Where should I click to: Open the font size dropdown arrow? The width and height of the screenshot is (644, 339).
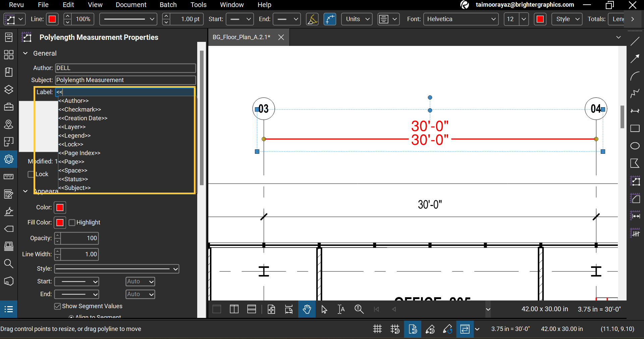[524, 19]
